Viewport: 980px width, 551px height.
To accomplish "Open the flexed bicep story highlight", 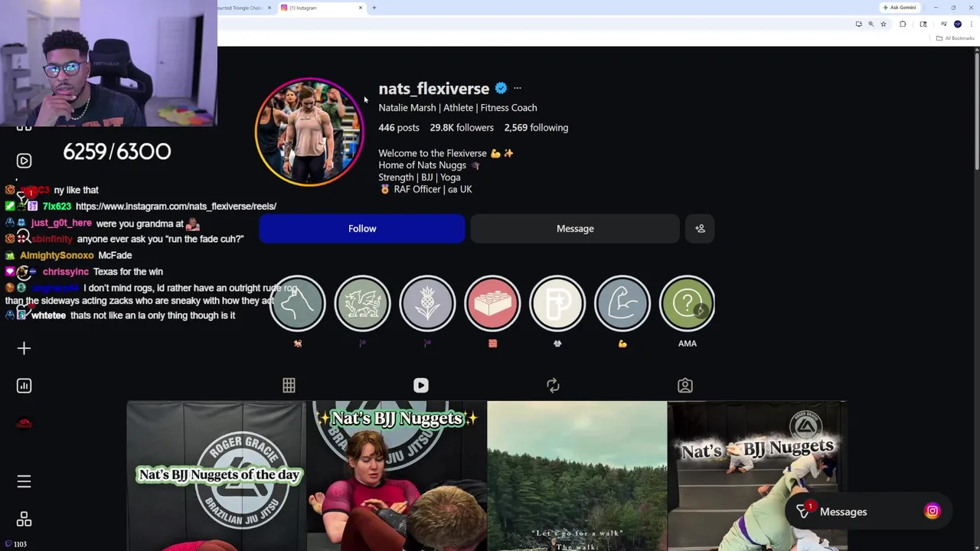I will pos(622,303).
